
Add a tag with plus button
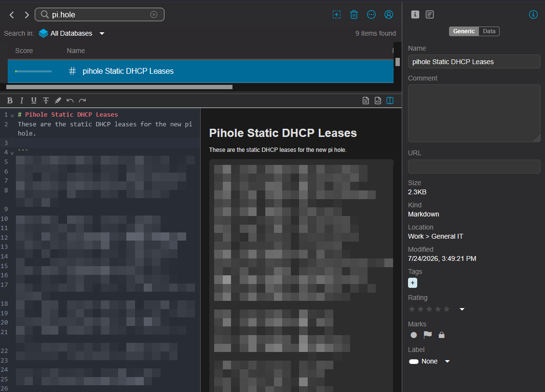click(412, 283)
